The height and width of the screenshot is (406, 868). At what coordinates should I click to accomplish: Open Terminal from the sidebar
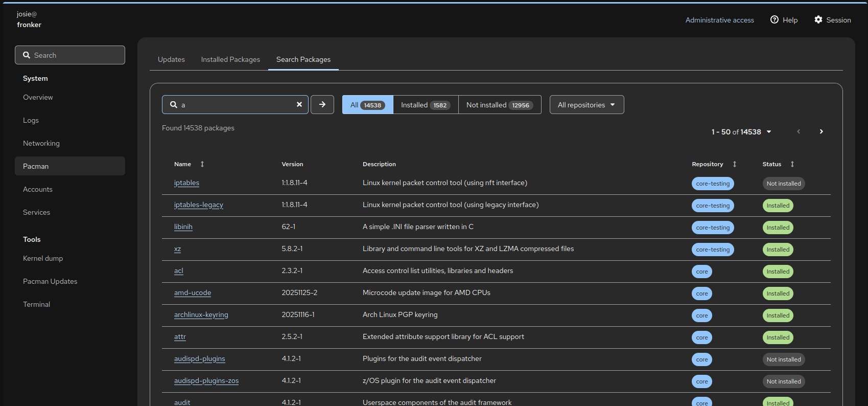[x=37, y=304]
